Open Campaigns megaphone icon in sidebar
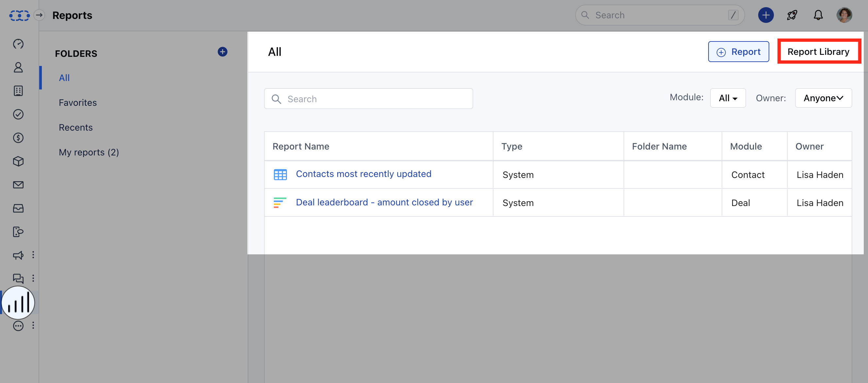 point(18,255)
